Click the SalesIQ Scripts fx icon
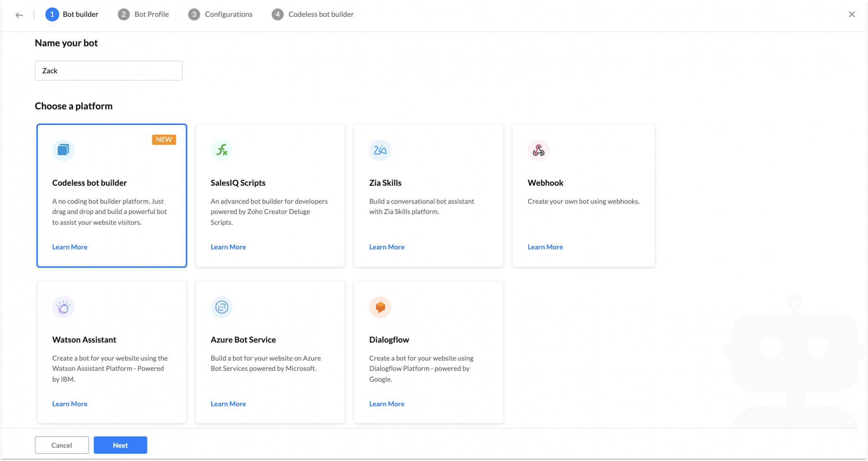Image resolution: width=868 pixels, height=461 pixels. [222, 150]
